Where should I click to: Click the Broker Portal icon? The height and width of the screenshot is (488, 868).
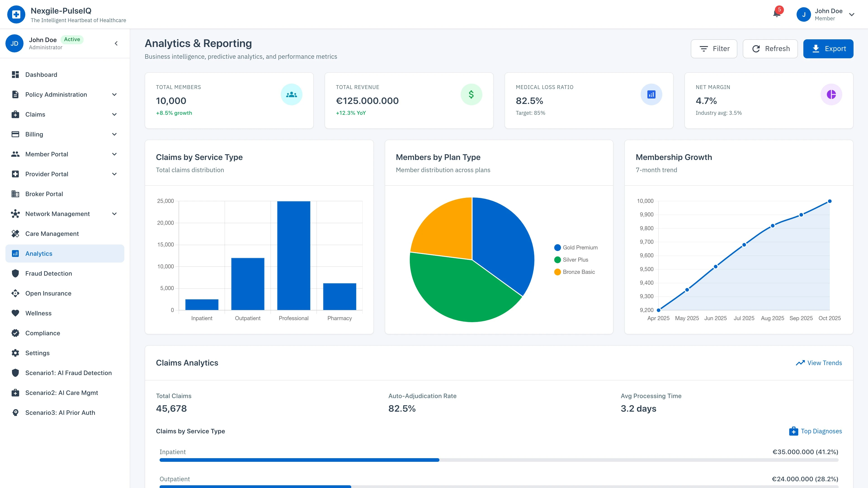(x=16, y=194)
